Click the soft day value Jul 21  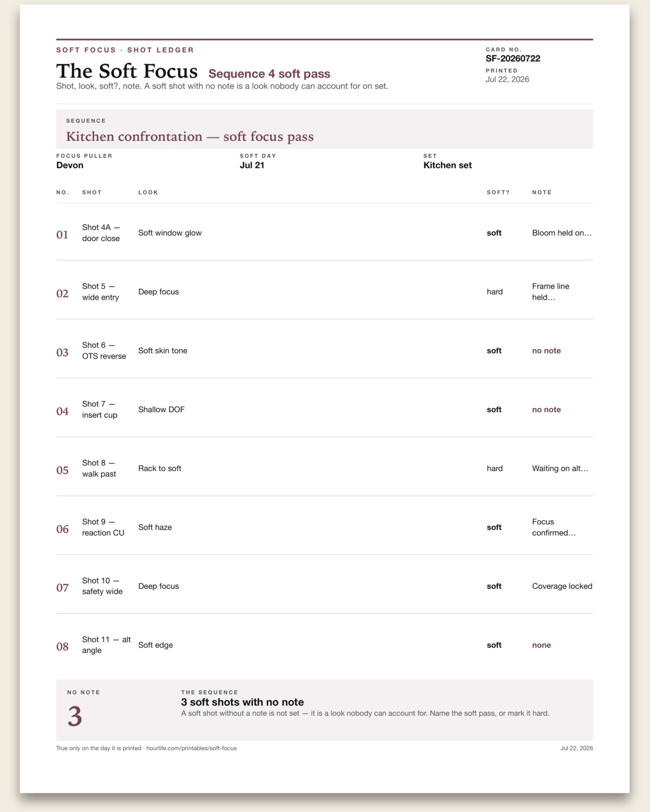point(252,165)
